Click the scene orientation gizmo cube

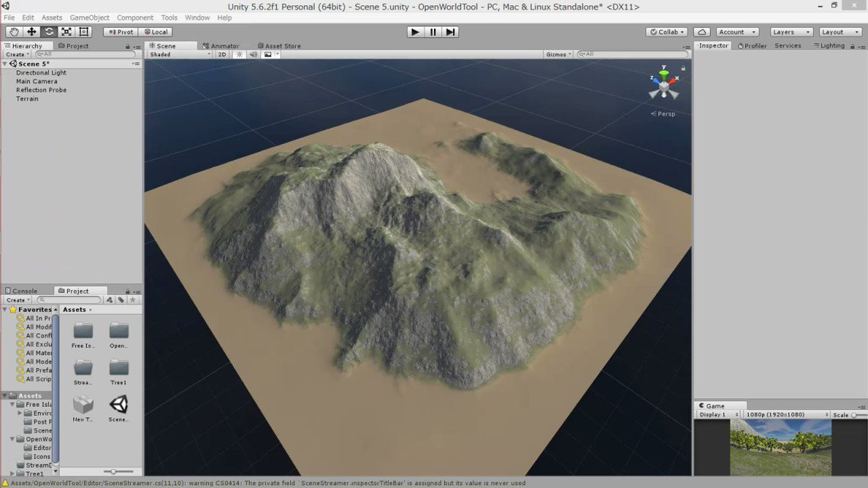pyautogui.click(x=664, y=85)
